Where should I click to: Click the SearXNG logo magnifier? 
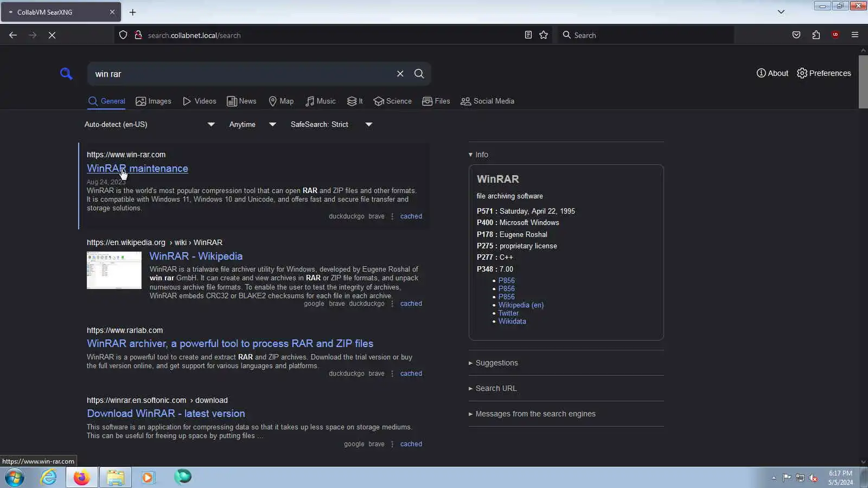pyautogui.click(x=66, y=74)
